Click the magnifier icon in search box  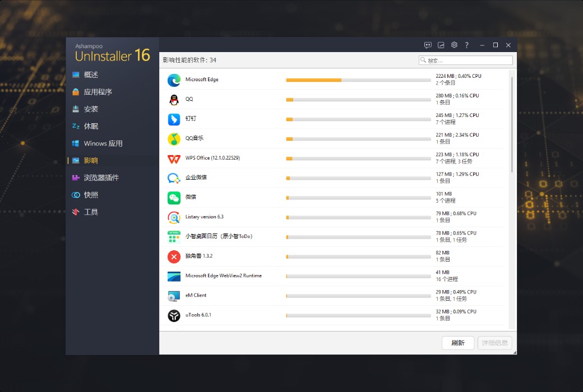[423, 60]
